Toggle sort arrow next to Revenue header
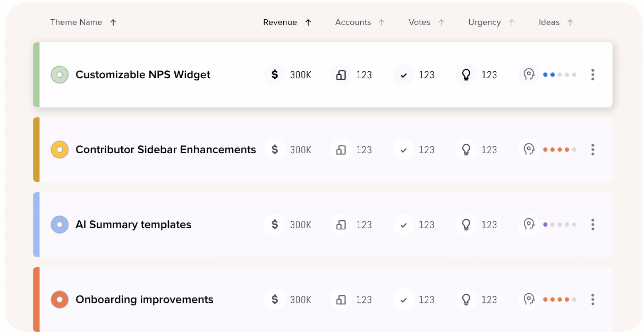 click(308, 22)
